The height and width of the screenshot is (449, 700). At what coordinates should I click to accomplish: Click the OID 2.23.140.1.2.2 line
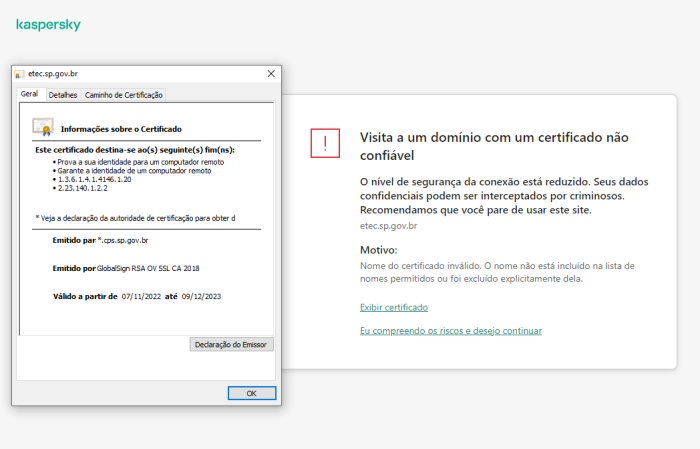pyautogui.click(x=83, y=188)
